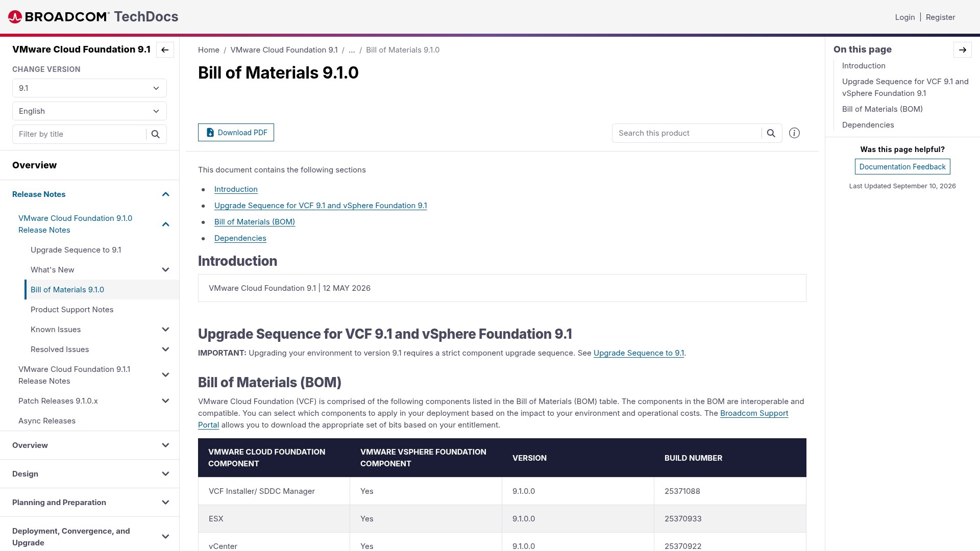Image resolution: width=980 pixels, height=551 pixels.
Task: Expand the Known Issues chevron
Action: [165, 330]
